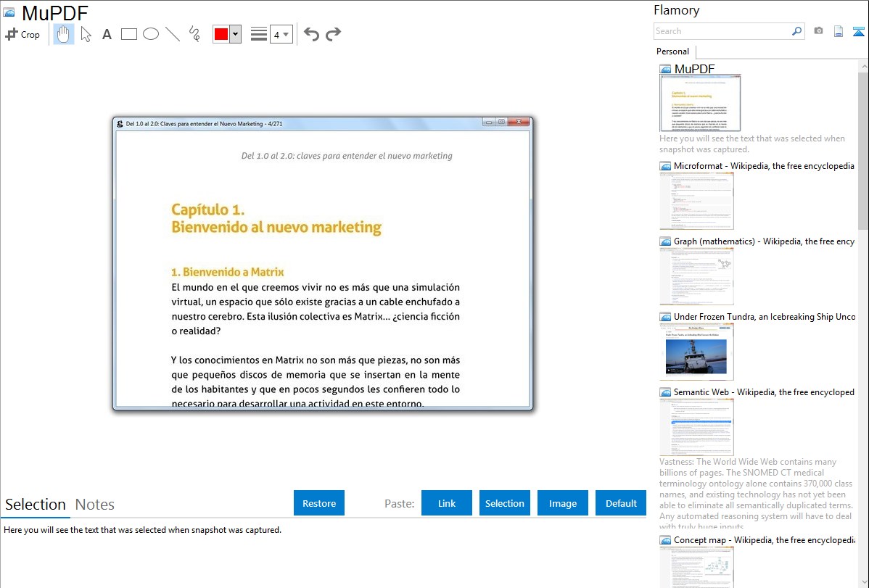Screen dimensions: 869x588
Task: Open the MuPDF snapshot thumbnail in sidebar
Action: click(x=700, y=104)
